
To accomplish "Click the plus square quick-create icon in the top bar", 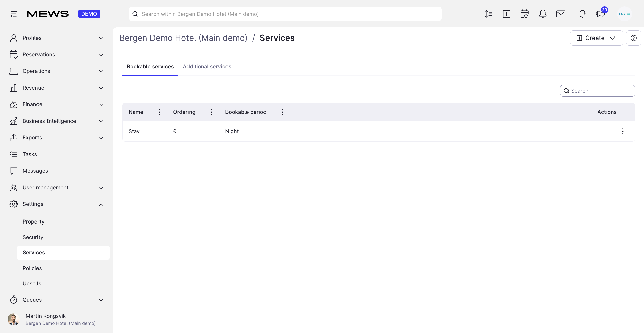I will tap(506, 14).
